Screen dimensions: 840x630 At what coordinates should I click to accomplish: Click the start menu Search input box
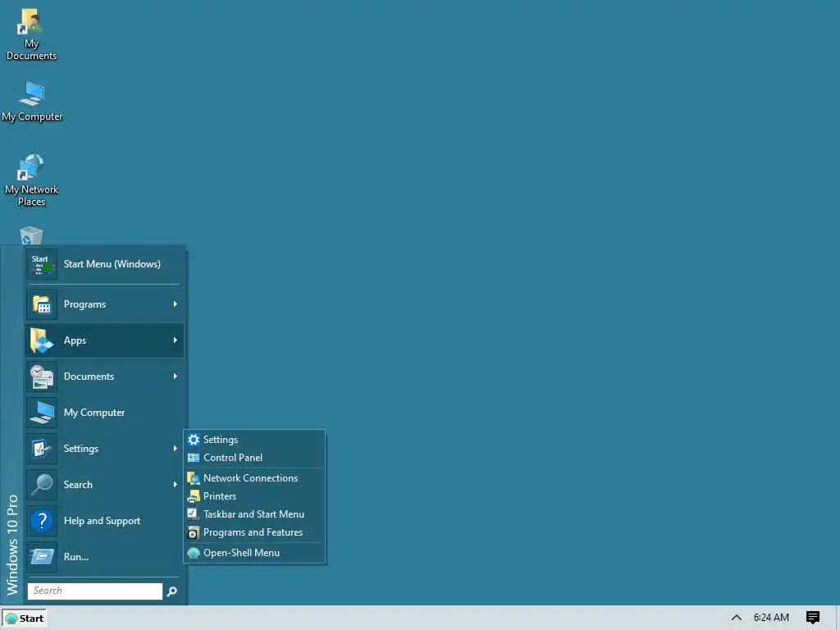[x=95, y=591]
